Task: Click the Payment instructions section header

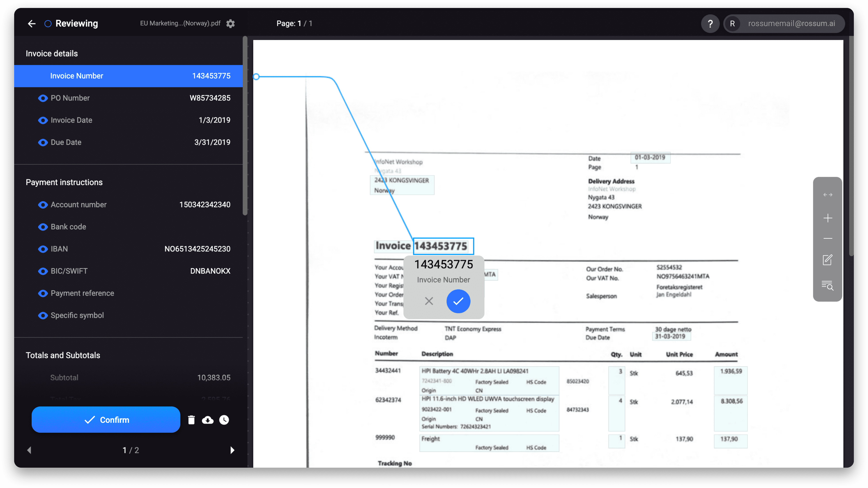Action: [64, 182]
